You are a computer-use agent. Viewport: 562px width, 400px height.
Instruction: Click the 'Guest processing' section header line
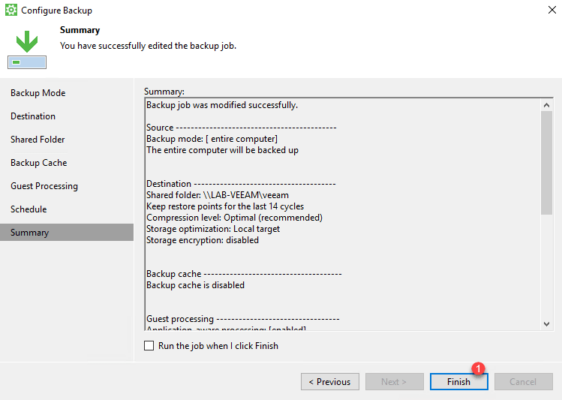(243, 319)
